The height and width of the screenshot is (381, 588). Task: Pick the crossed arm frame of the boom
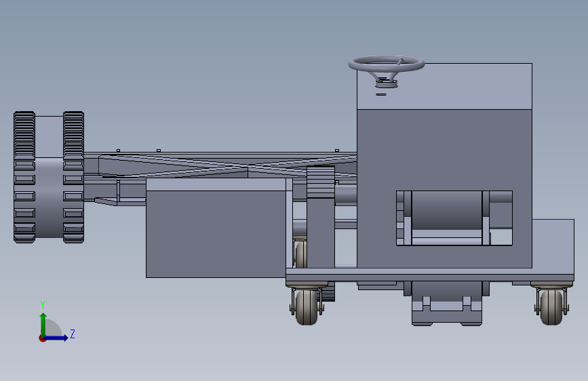(x=227, y=165)
